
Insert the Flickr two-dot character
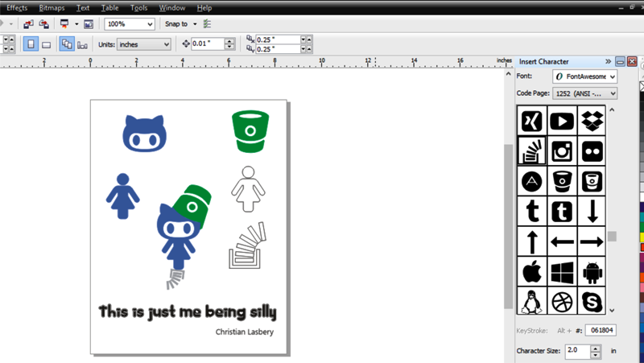pyautogui.click(x=592, y=151)
